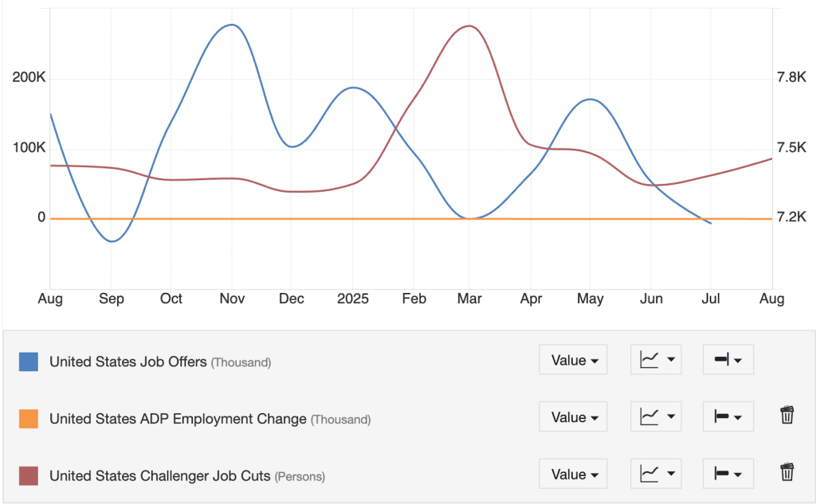Click the United States Job Offers label
The width and height of the screenshot is (816, 504).
[x=128, y=361]
